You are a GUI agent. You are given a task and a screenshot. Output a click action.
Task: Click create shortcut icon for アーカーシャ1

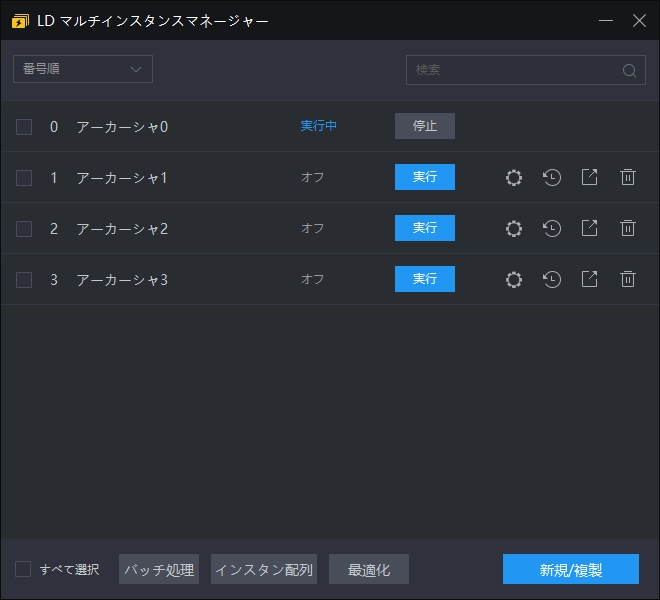[x=589, y=177]
